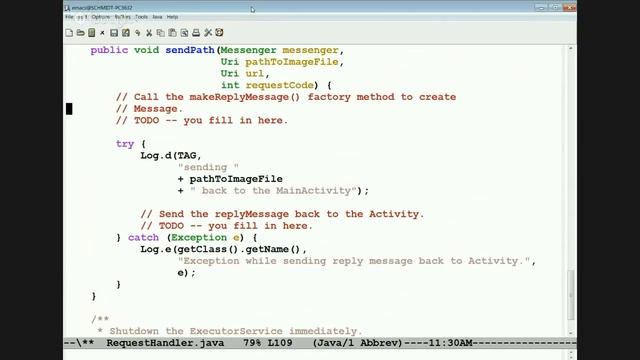The image size is (640, 360).
Task: Open the directory (Dired) toolbar icon
Action: click(x=92, y=33)
